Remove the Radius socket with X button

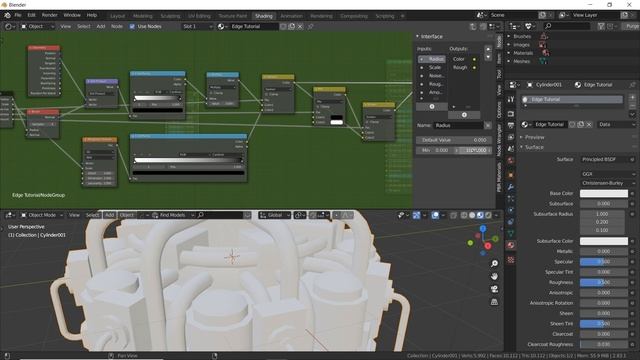pyautogui.click(x=488, y=125)
